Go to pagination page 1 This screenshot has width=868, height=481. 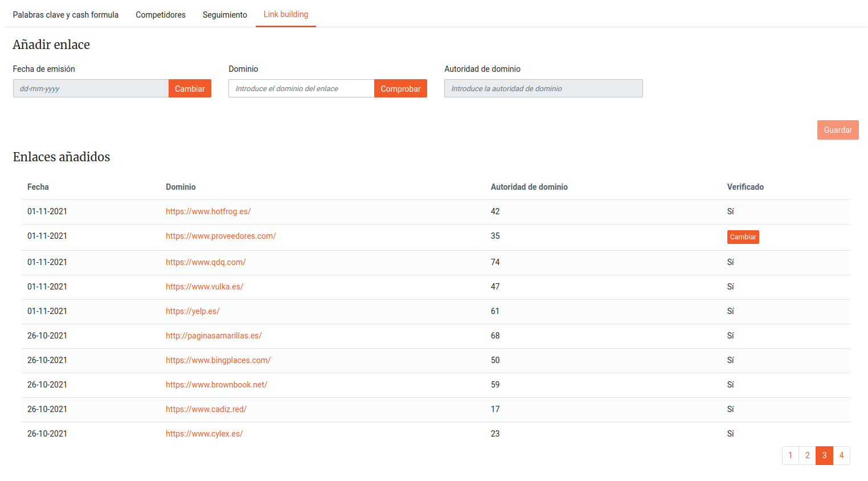pos(790,455)
